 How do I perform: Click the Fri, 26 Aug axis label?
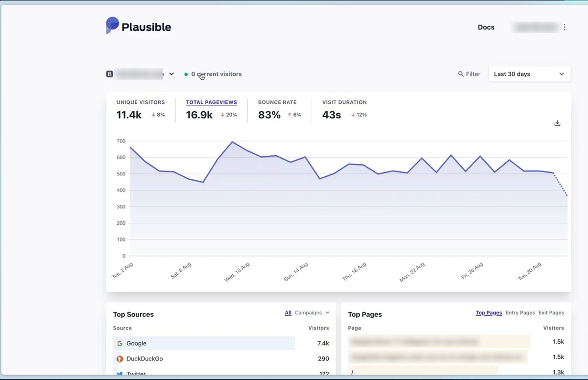[472, 271]
